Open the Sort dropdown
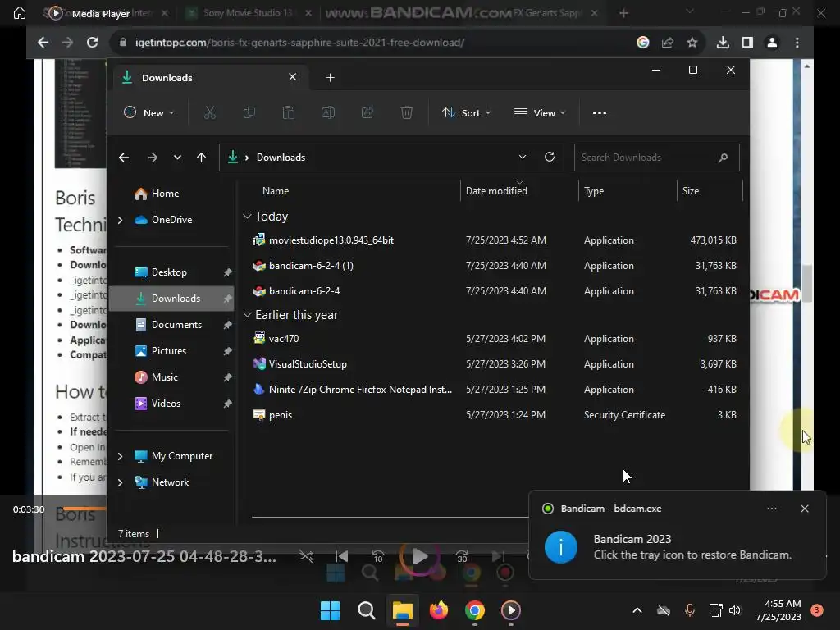840x630 pixels. pos(467,112)
